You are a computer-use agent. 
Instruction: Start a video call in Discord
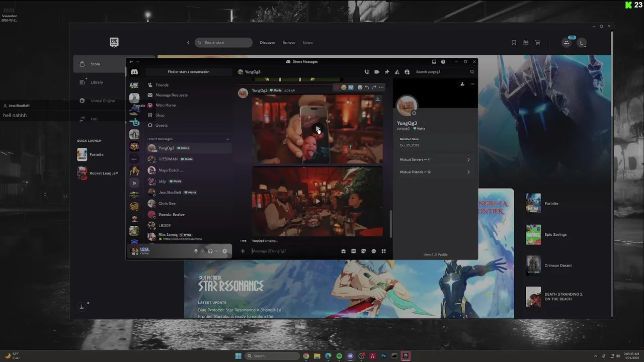click(376, 72)
